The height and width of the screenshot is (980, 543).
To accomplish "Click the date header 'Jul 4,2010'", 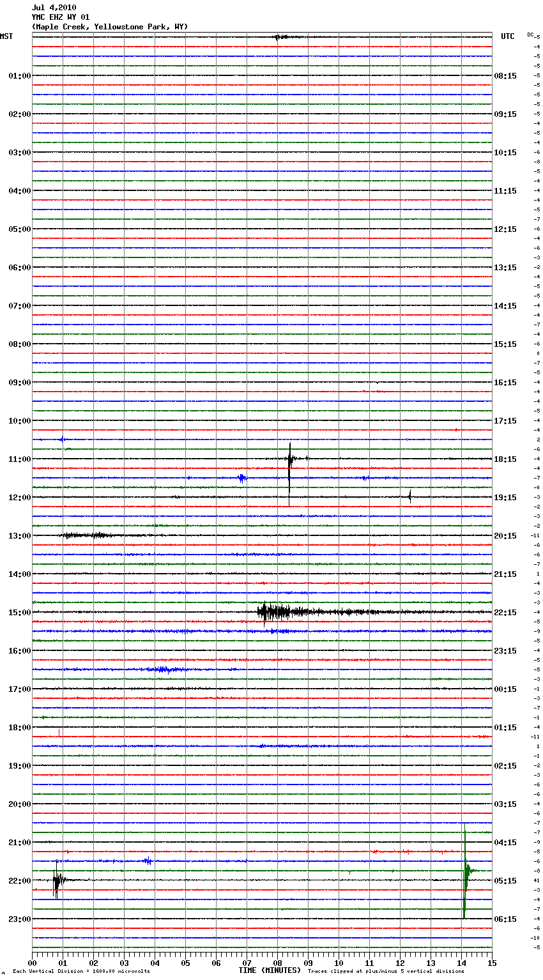I will point(54,8).
